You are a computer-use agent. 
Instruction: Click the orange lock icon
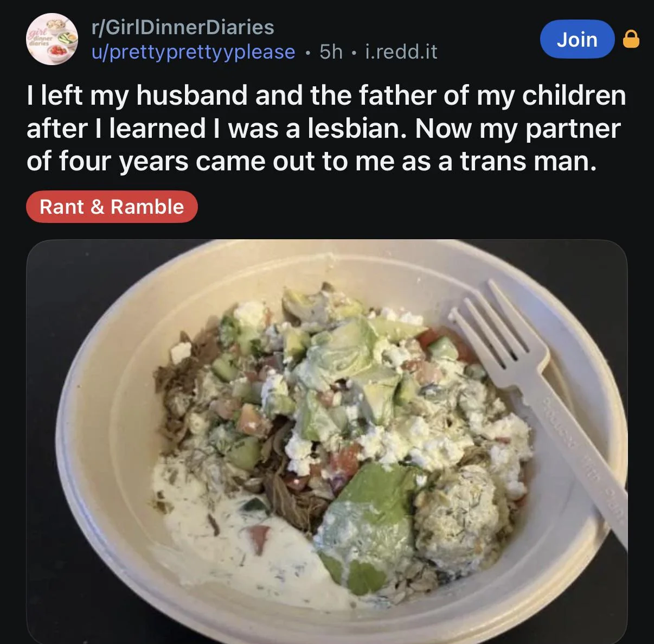[x=631, y=39]
